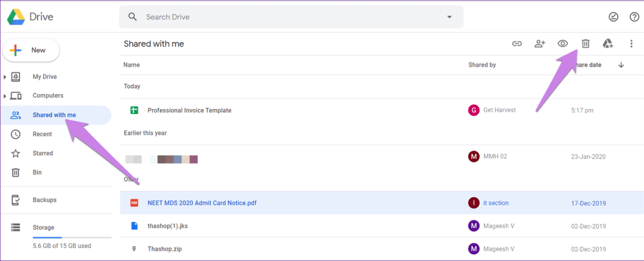Click the Share person-add icon
This screenshot has height=261, width=644.
coord(540,44)
